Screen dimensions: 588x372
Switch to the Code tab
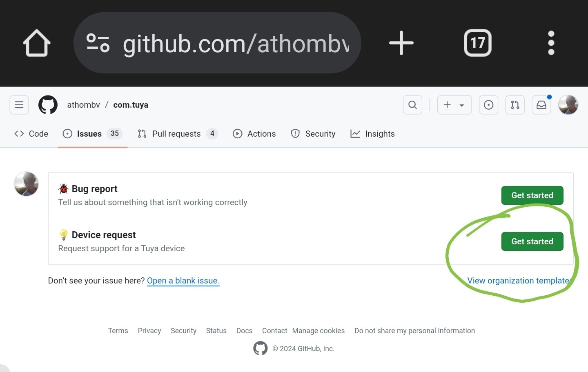coord(31,134)
